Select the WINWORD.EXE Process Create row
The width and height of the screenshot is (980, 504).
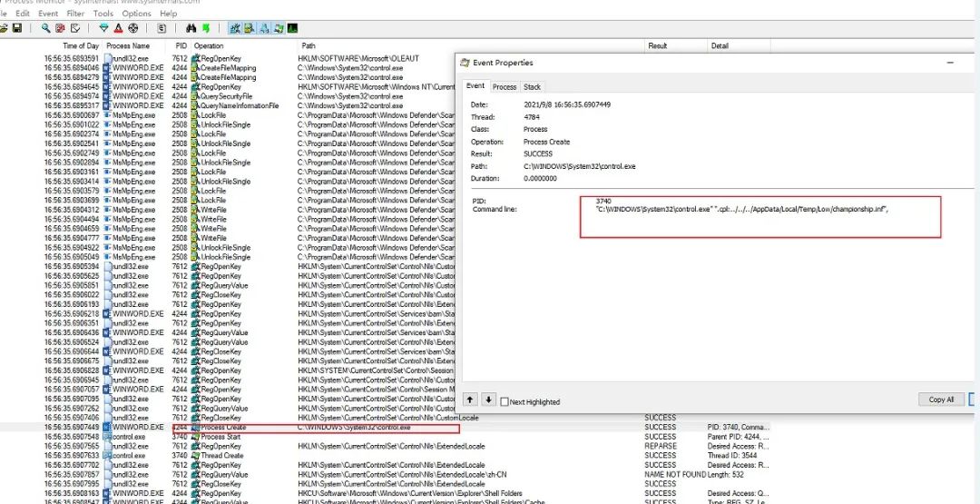pyautogui.click(x=385, y=427)
